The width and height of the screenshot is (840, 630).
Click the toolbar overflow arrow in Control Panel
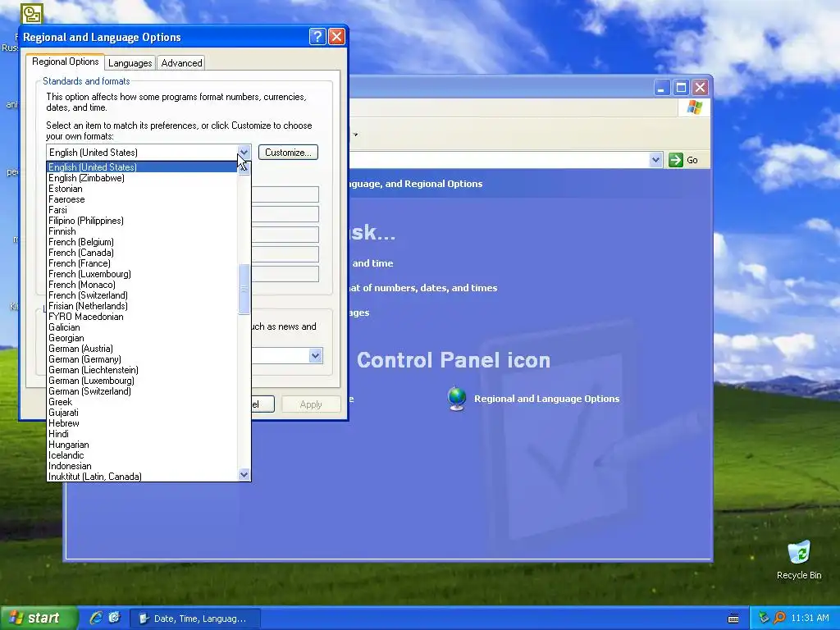pos(355,135)
